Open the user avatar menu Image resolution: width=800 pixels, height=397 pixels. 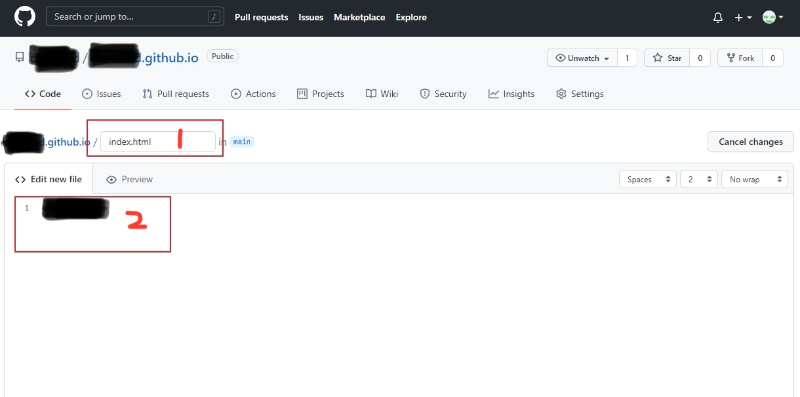pyautogui.click(x=772, y=17)
